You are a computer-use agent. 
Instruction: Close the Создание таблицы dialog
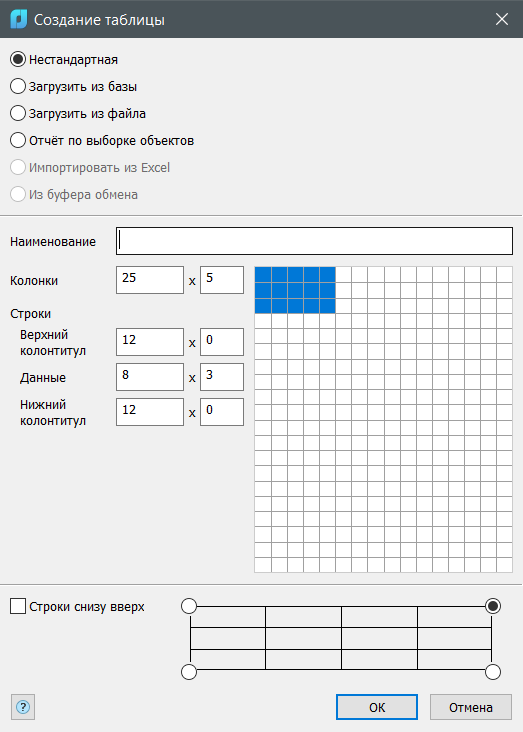[502, 19]
